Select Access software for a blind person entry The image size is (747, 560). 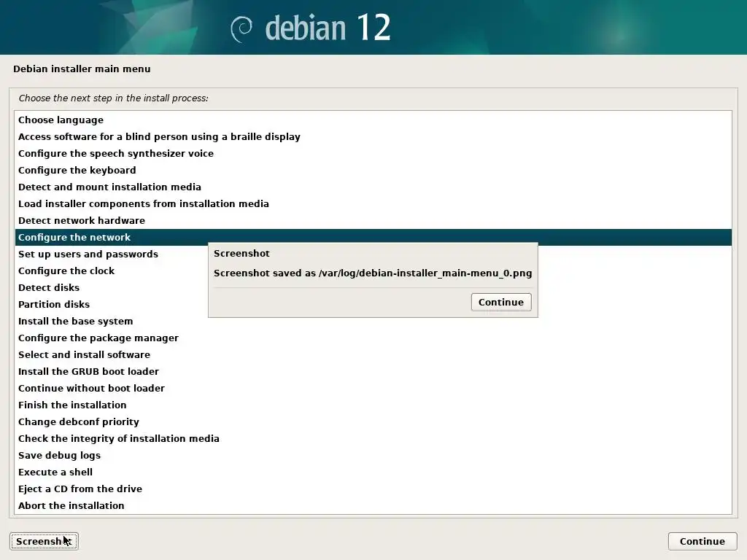373,136
